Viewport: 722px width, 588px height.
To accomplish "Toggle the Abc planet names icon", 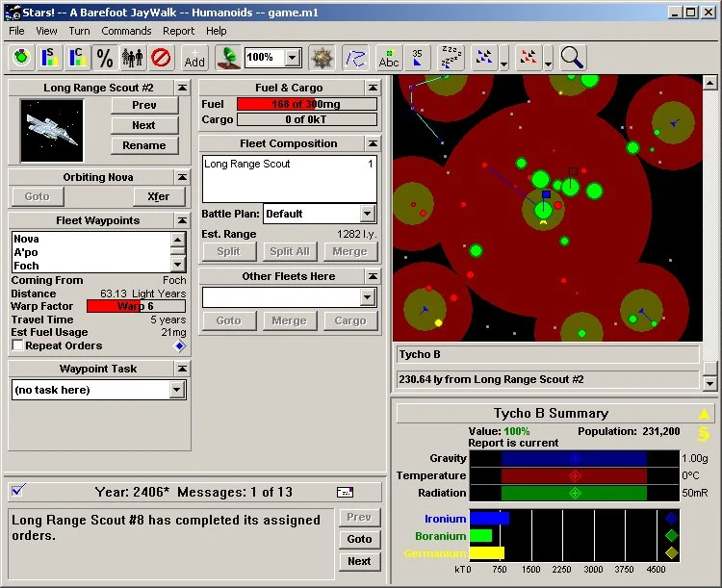I will 389,58.
